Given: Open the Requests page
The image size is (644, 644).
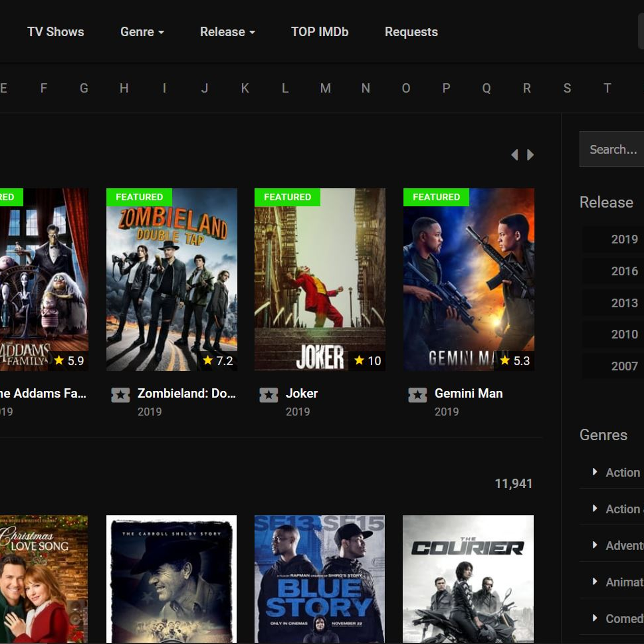Looking at the screenshot, I should (x=411, y=32).
